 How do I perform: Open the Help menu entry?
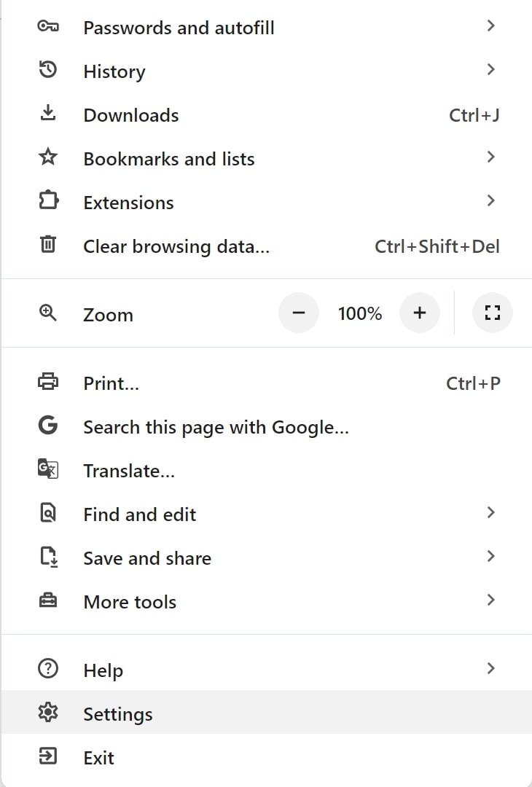click(x=267, y=668)
